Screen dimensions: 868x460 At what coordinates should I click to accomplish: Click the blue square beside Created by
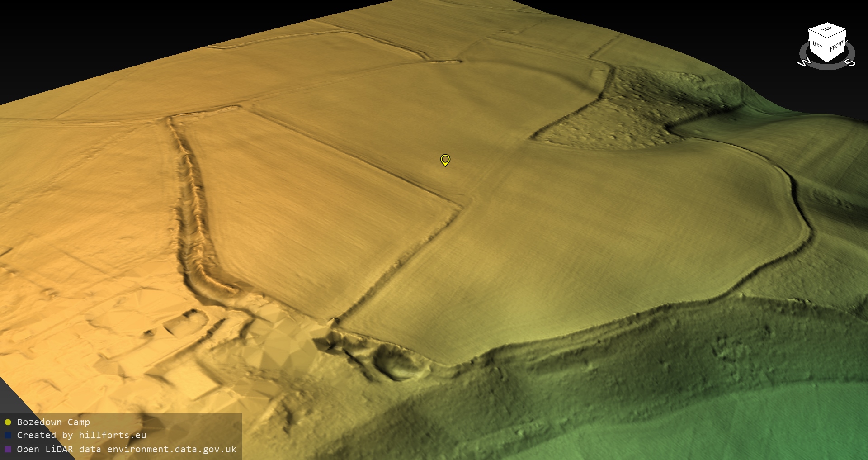8,435
